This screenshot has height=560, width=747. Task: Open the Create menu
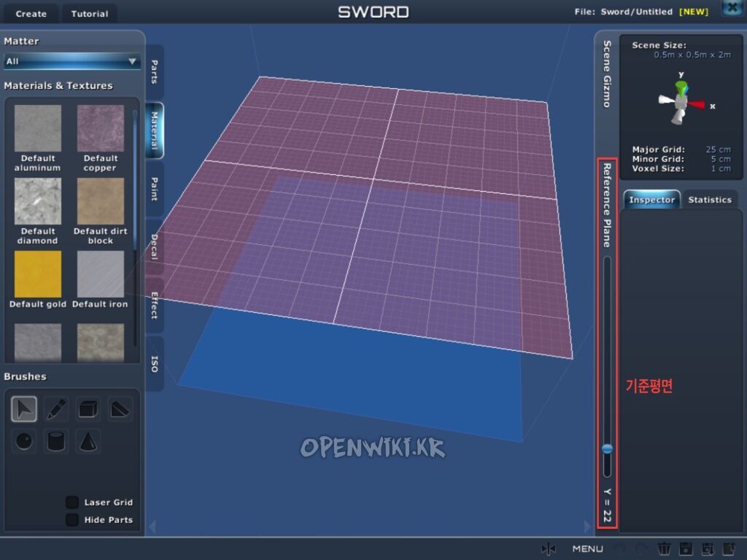(x=31, y=14)
